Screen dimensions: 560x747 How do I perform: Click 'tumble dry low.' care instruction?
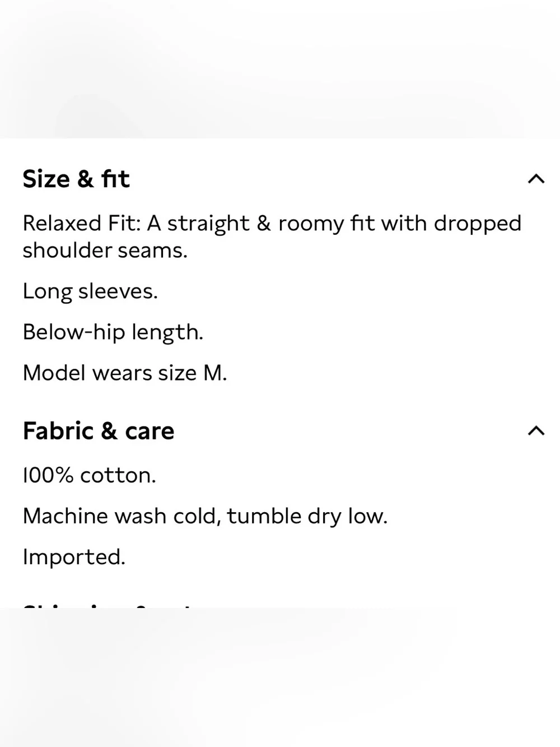coord(307,516)
